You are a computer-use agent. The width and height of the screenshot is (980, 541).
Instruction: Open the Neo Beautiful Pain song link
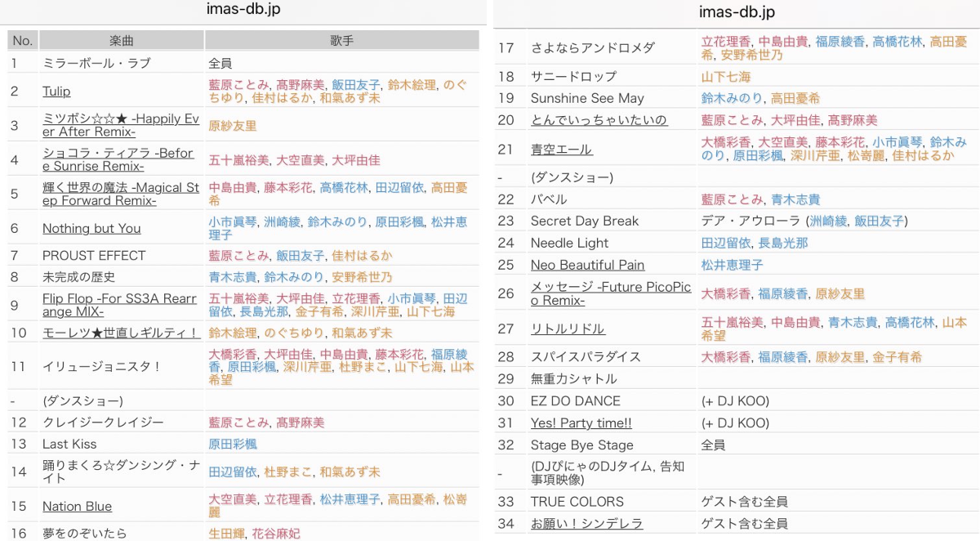click(587, 265)
